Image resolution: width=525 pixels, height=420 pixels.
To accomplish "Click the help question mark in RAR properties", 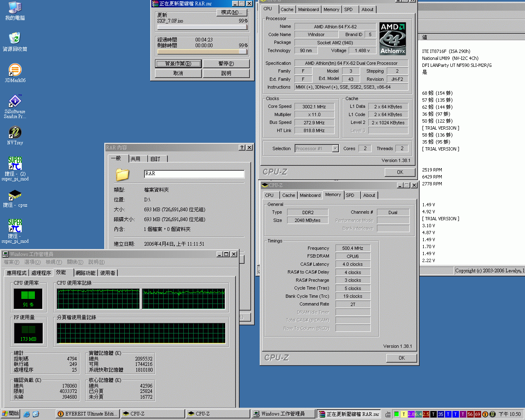I will tap(242, 148).
